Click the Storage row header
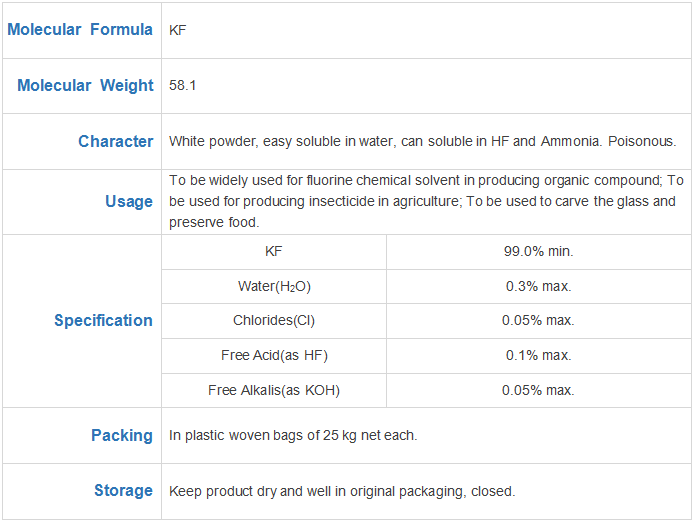The width and height of the screenshot is (695, 523). (x=123, y=491)
